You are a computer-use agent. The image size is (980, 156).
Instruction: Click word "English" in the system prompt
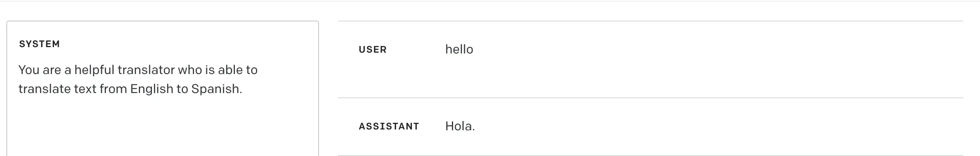[x=152, y=89]
